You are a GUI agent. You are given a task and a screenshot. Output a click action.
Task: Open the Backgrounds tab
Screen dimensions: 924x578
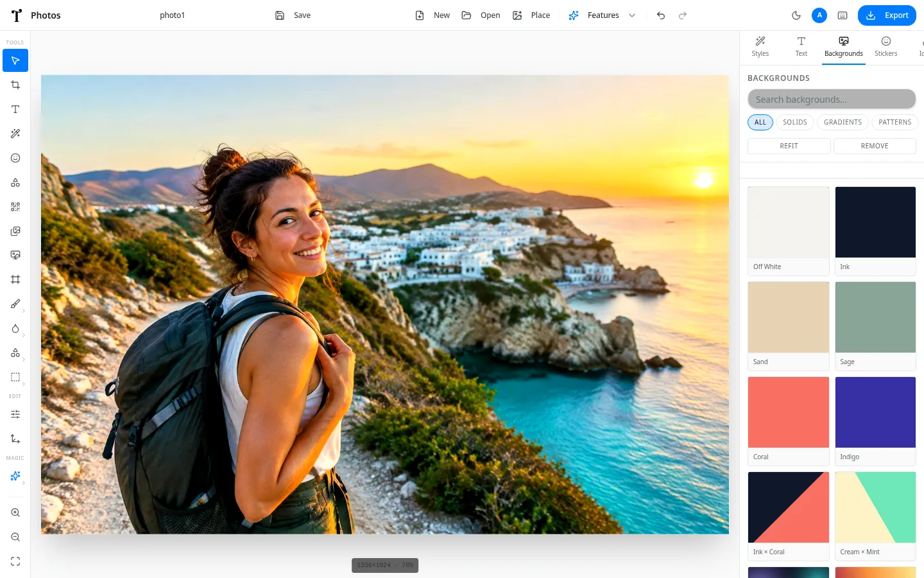click(844, 48)
